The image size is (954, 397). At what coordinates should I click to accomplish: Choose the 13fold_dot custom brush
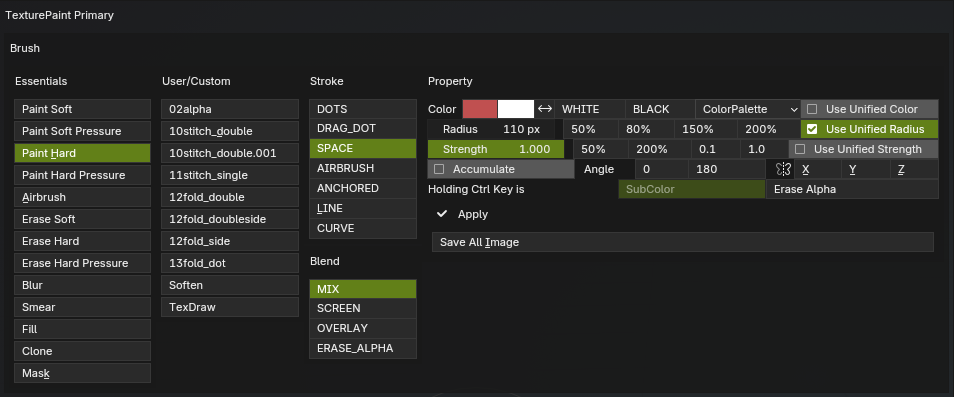click(230, 263)
